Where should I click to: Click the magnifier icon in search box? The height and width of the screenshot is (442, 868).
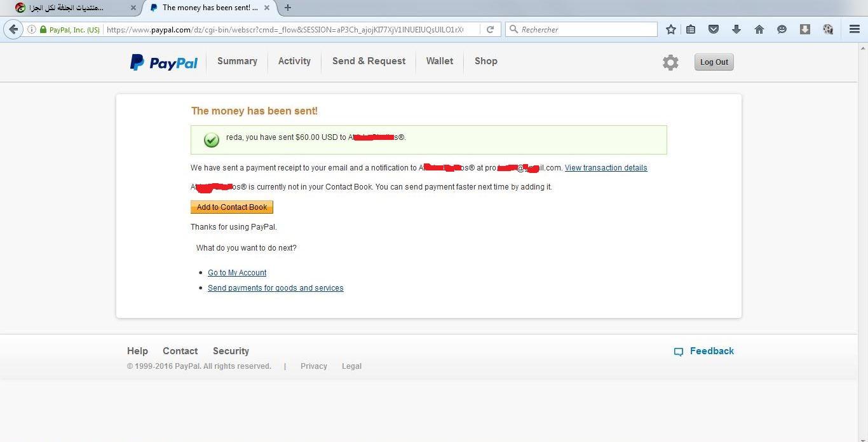point(513,29)
